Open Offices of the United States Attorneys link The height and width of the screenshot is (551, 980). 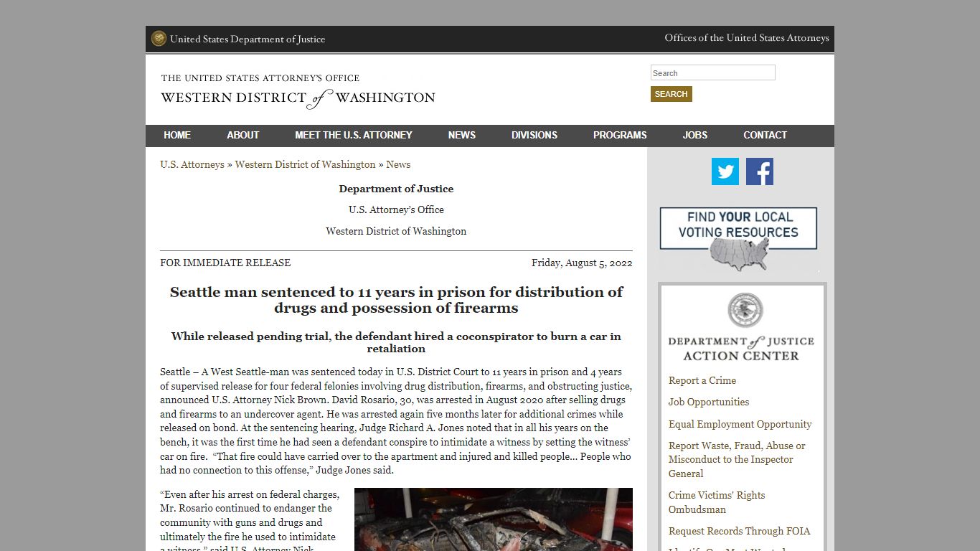(x=747, y=38)
